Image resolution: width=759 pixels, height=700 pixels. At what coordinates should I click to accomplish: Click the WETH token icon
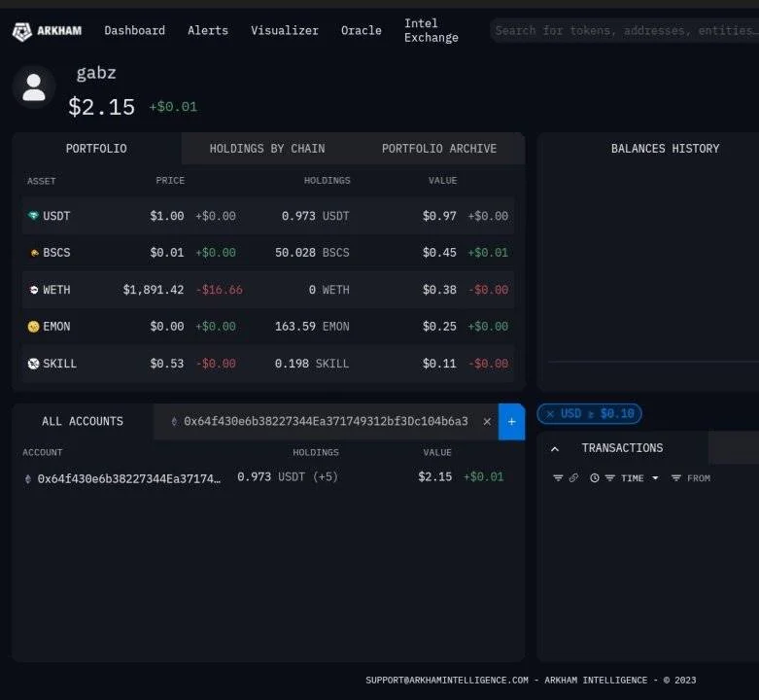pyautogui.click(x=34, y=290)
